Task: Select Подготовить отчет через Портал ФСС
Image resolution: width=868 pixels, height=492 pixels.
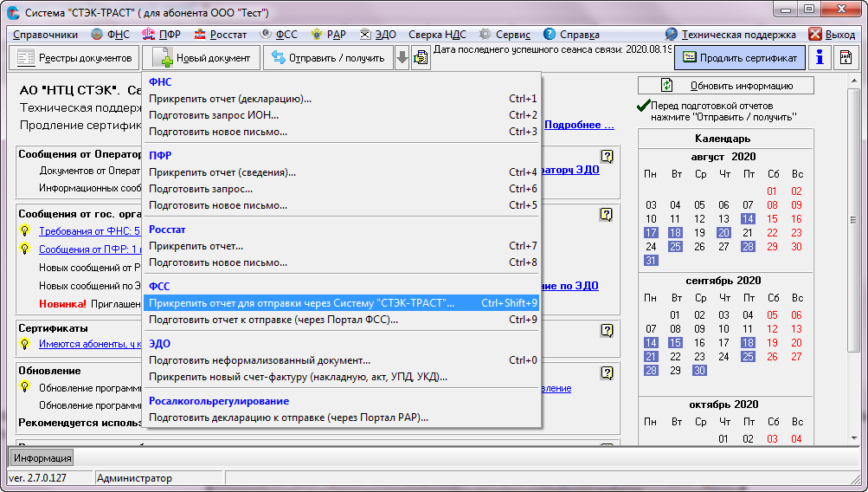Action: click(x=342, y=320)
